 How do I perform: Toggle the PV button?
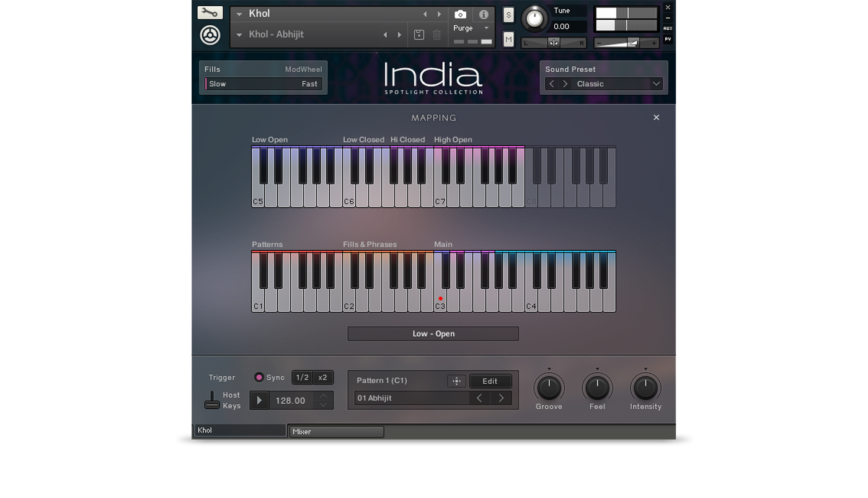(668, 39)
